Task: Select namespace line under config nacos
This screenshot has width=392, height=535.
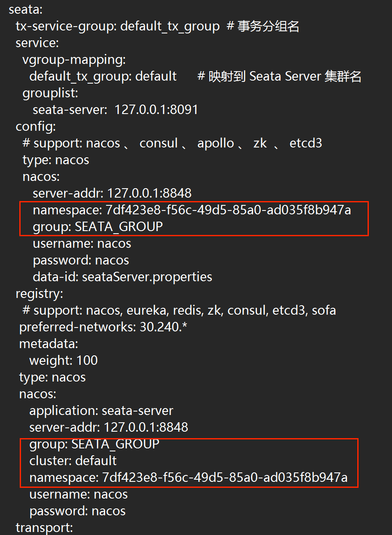Action: 192,210
